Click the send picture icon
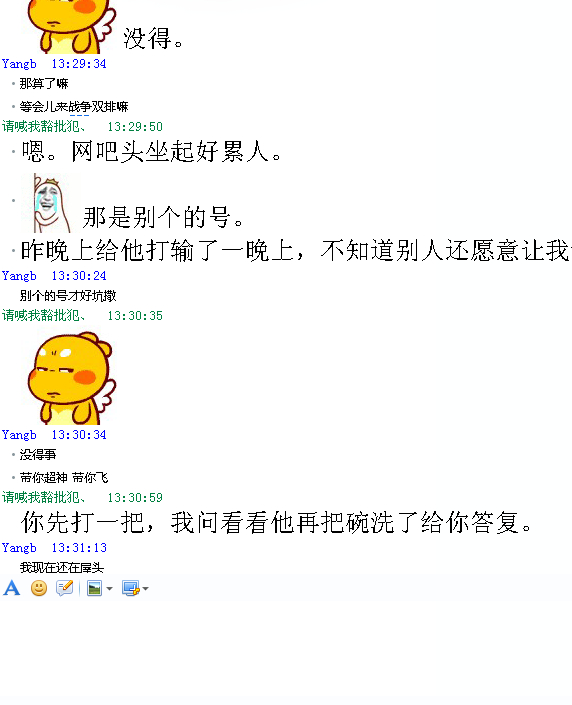 tap(94, 588)
